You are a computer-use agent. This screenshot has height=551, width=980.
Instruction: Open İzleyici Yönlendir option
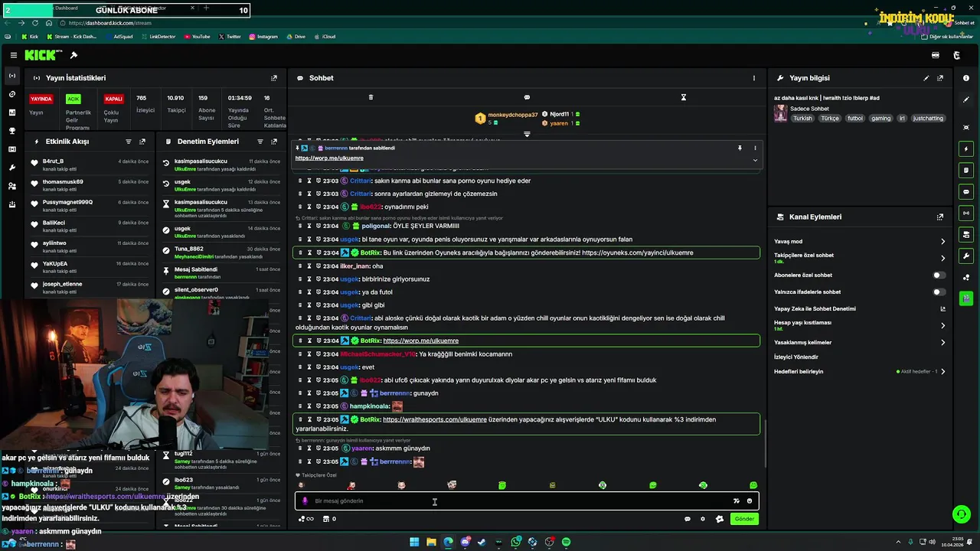[x=796, y=357]
